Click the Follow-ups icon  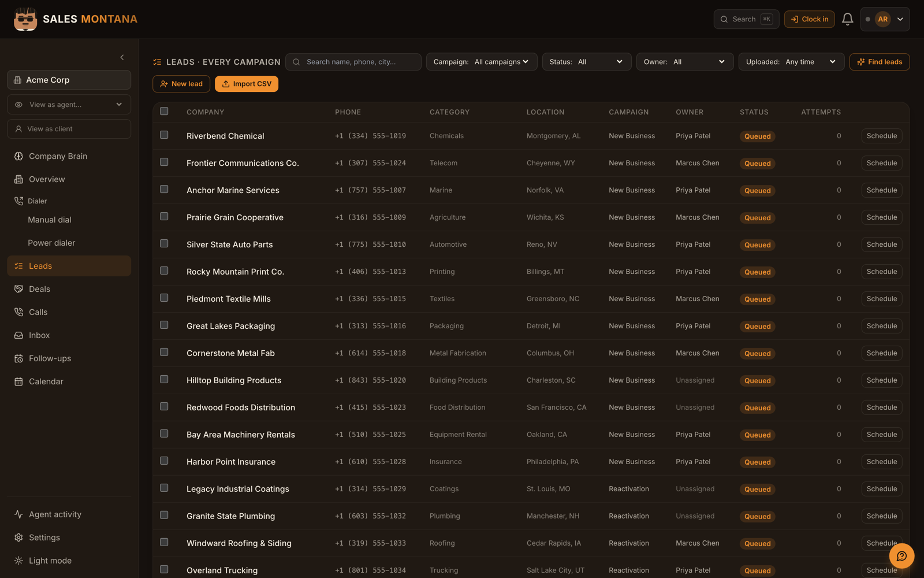pos(18,358)
